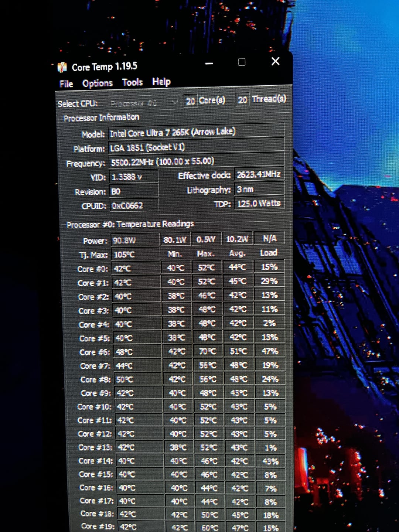Maximize the Core Temp window
Viewport: 399px width, 532px height.
coord(242,62)
